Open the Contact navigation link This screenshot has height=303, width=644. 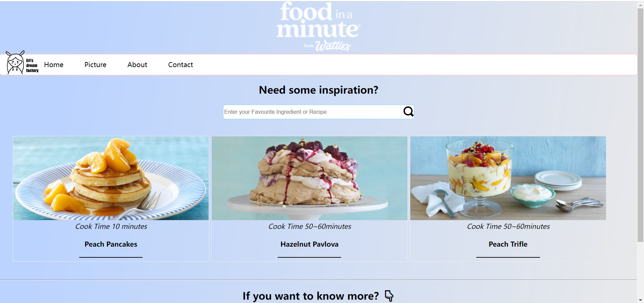tap(180, 64)
